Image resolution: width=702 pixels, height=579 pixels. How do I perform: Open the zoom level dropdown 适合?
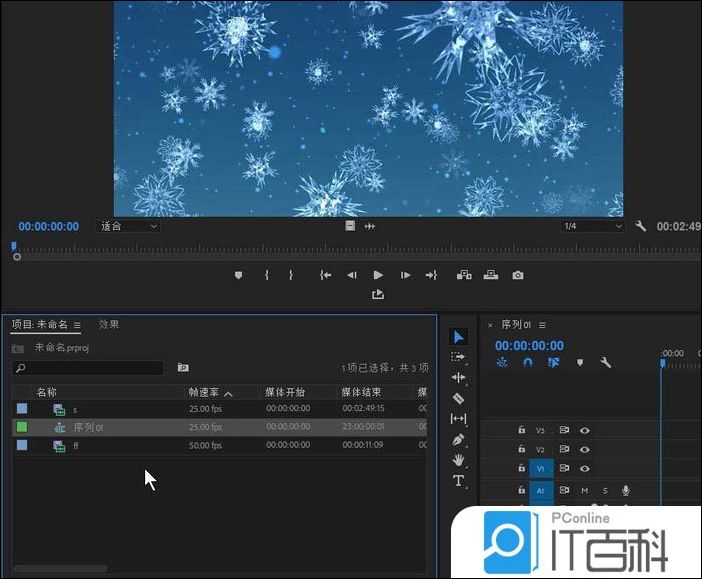point(128,226)
